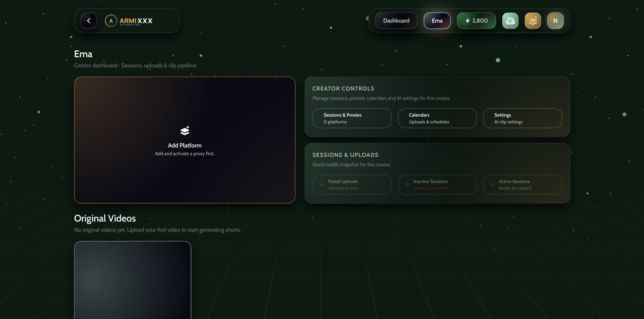This screenshot has width=644, height=319.
Task: Click the empty original video upload card
Action: (132, 280)
